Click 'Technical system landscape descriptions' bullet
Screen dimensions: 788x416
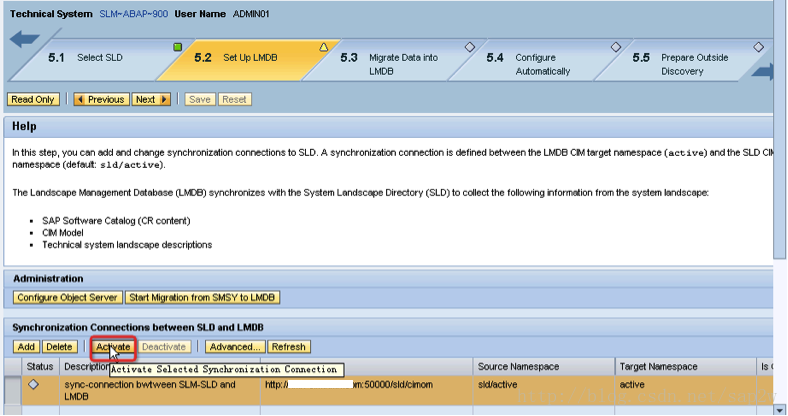[127, 245]
